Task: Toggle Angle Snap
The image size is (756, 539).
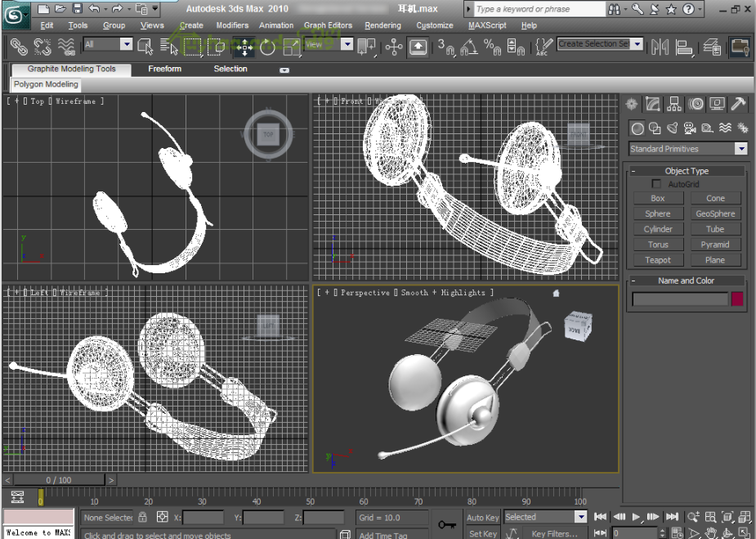Action: pos(469,47)
